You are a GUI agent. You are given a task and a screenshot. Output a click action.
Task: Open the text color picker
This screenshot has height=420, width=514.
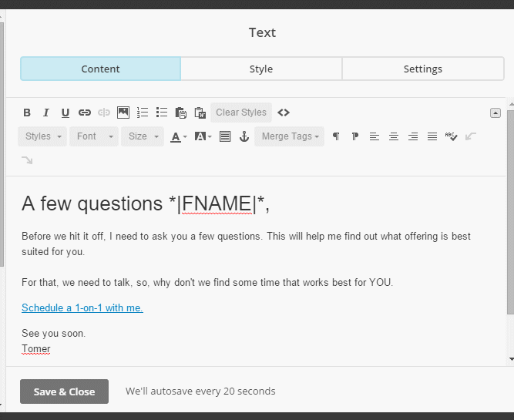178,136
